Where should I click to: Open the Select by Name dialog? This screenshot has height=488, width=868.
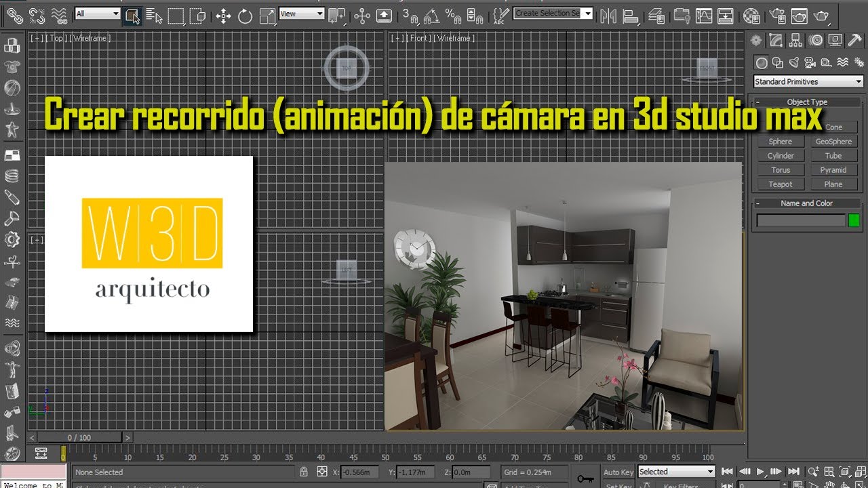(155, 15)
